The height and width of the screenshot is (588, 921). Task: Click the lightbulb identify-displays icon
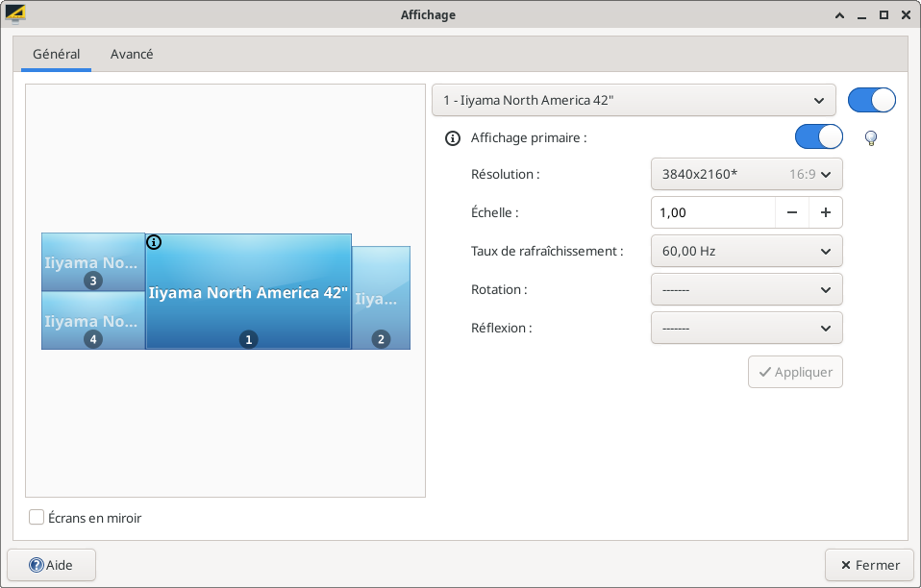coord(871,138)
